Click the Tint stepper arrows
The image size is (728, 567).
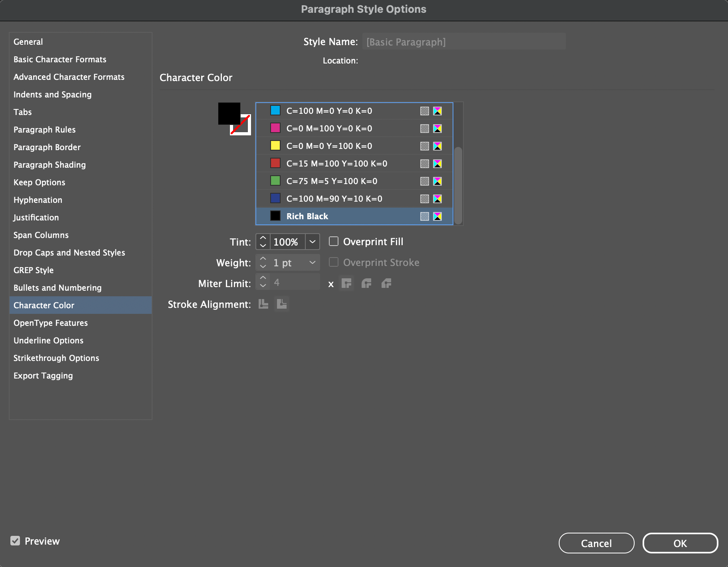click(x=263, y=242)
